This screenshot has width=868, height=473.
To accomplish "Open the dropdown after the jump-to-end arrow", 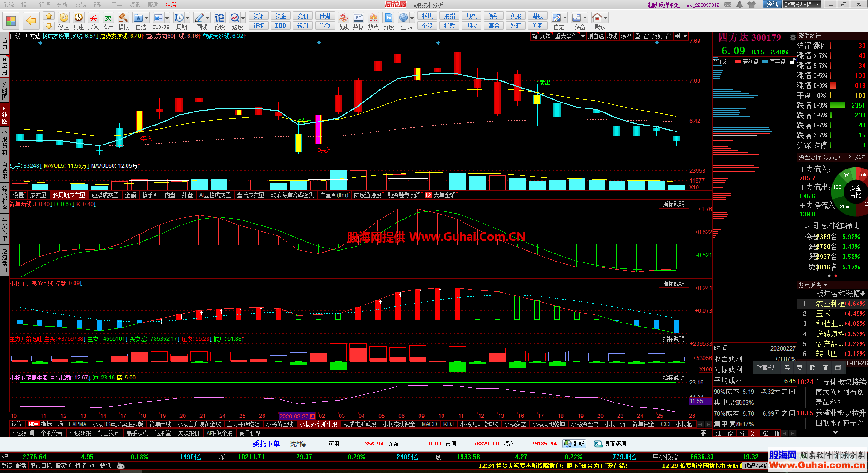I will [685, 36].
